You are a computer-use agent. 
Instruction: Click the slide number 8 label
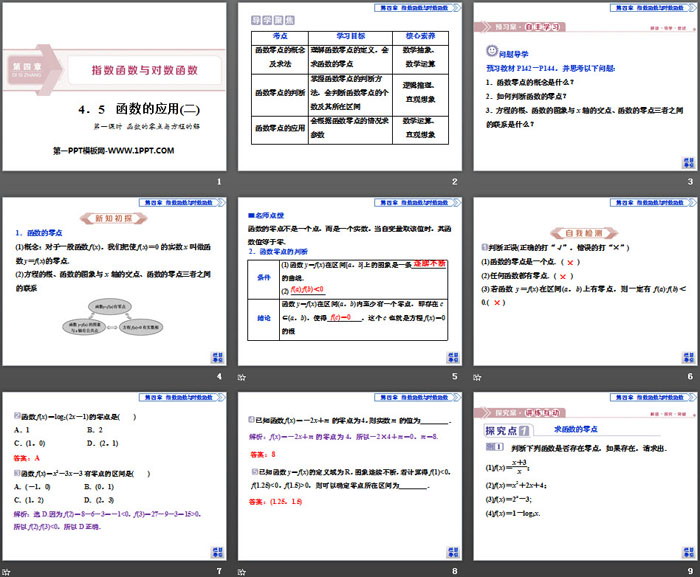coord(454,571)
